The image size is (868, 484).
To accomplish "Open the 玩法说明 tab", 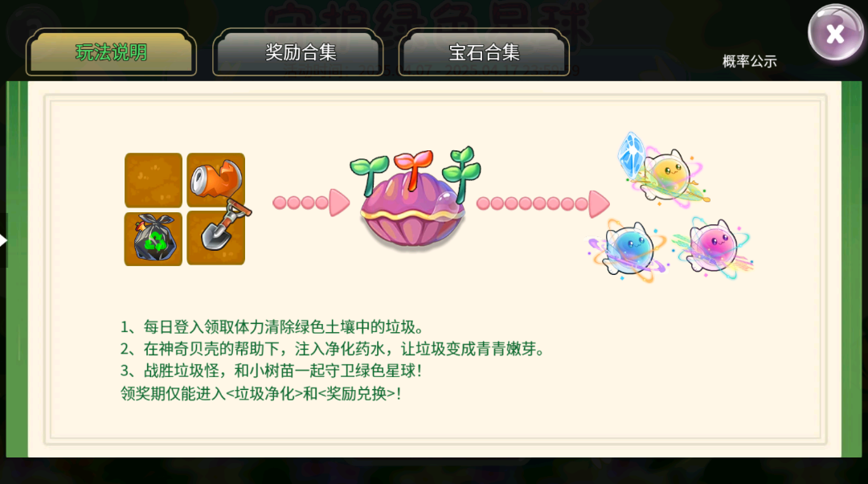I will 111,52.
